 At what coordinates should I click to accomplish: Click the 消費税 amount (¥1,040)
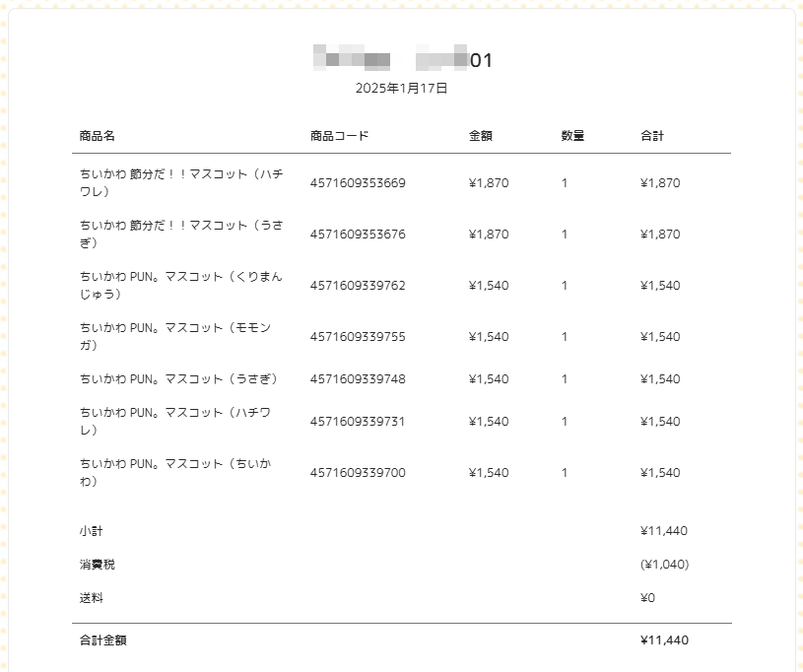click(x=664, y=565)
